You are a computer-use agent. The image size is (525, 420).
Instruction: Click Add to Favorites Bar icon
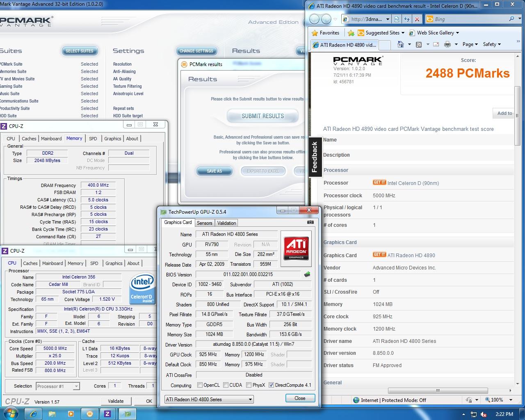(351, 33)
